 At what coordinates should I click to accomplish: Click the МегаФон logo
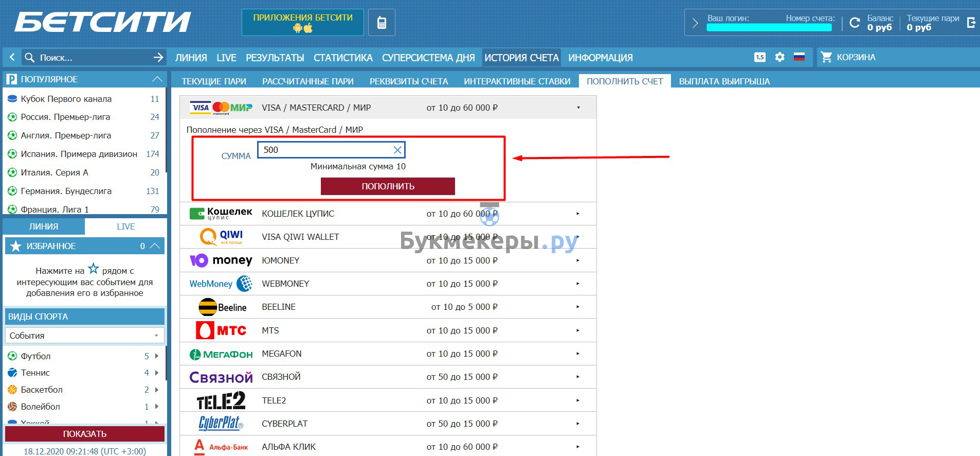pyautogui.click(x=221, y=354)
